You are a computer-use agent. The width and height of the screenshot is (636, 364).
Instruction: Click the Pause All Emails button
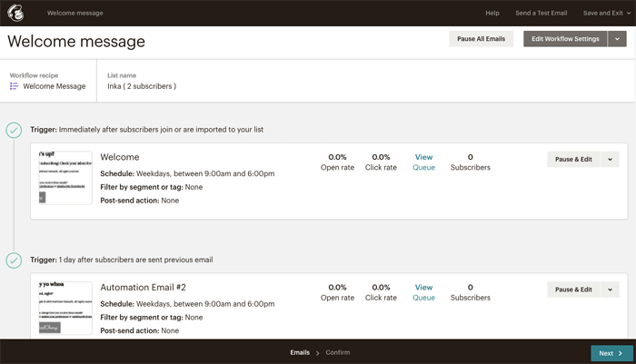tap(481, 39)
